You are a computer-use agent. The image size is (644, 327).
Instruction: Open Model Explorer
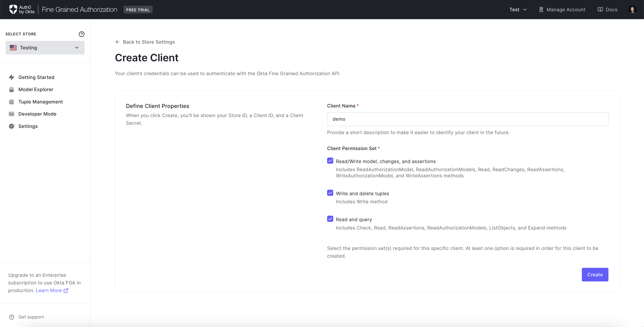tap(36, 89)
